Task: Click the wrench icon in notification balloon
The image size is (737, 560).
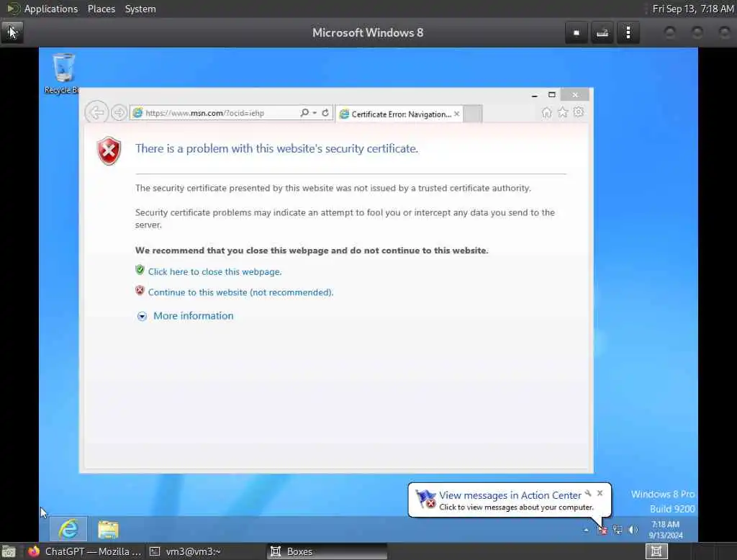Action: (x=588, y=493)
